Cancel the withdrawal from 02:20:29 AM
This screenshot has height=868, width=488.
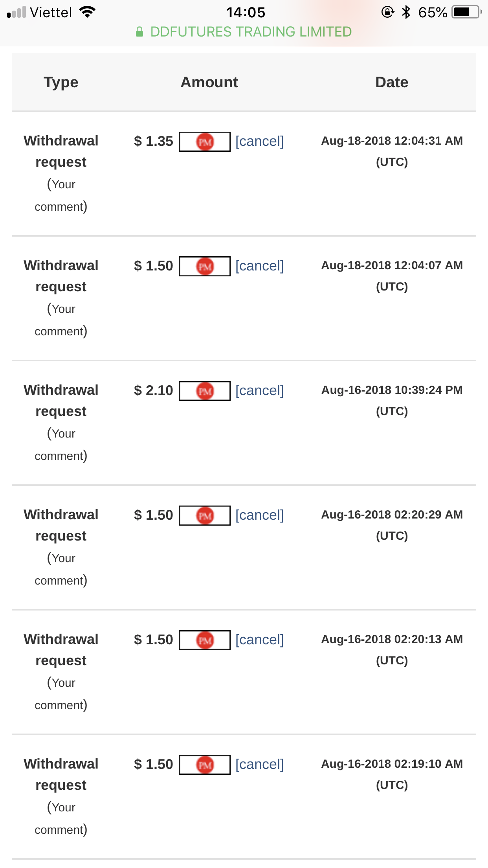point(259,515)
